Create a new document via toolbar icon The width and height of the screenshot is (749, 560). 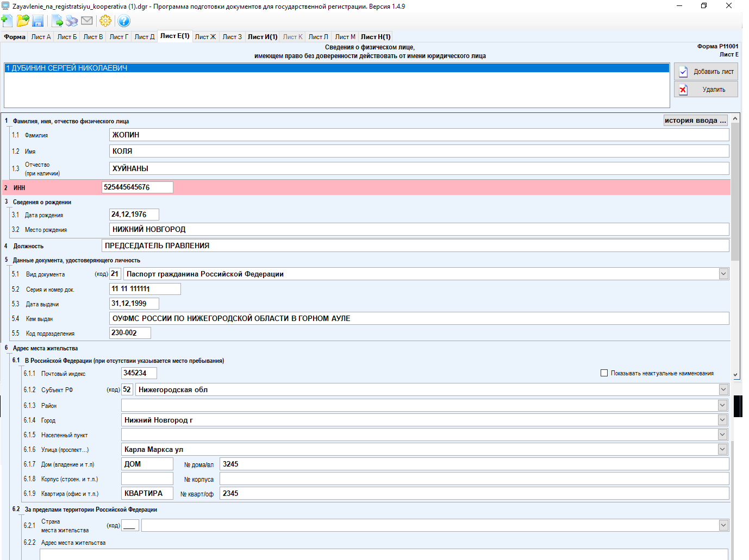click(x=7, y=21)
